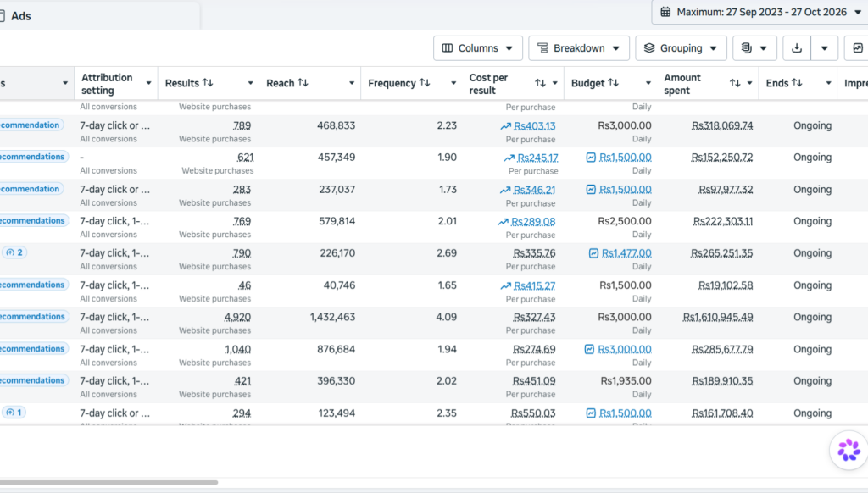Click the chart view icon at toolbar end
The image size is (868, 493).
coord(858,48)
